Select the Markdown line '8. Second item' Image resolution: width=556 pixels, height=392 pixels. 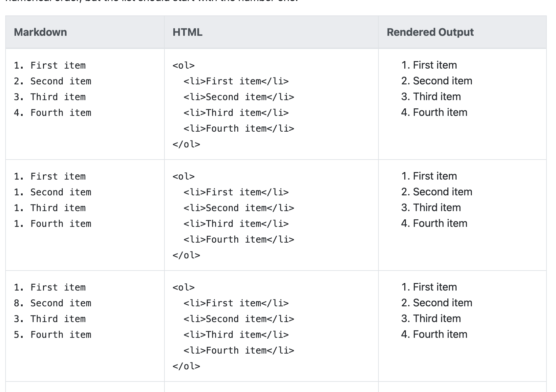coord(53,303)
